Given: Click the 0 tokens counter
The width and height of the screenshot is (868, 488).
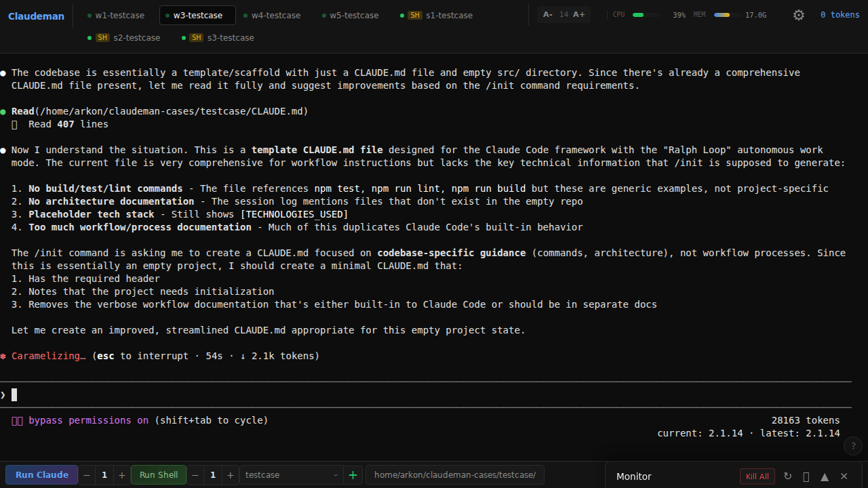Looking at the screenshot, I should pyautogui.click(x=840, y=15).
